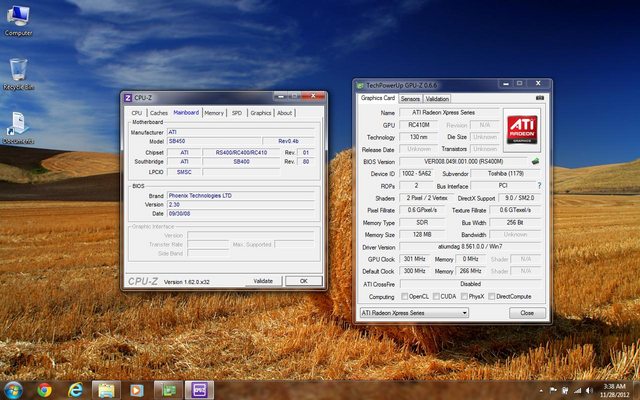Click the CPU-Z version 1.62.0.x32 text

coord(187,282)
